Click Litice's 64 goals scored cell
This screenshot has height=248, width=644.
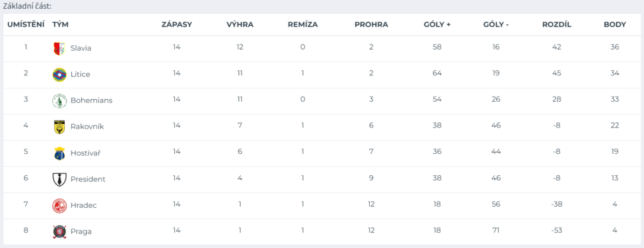pyautogui.click(x=437, y=73)
